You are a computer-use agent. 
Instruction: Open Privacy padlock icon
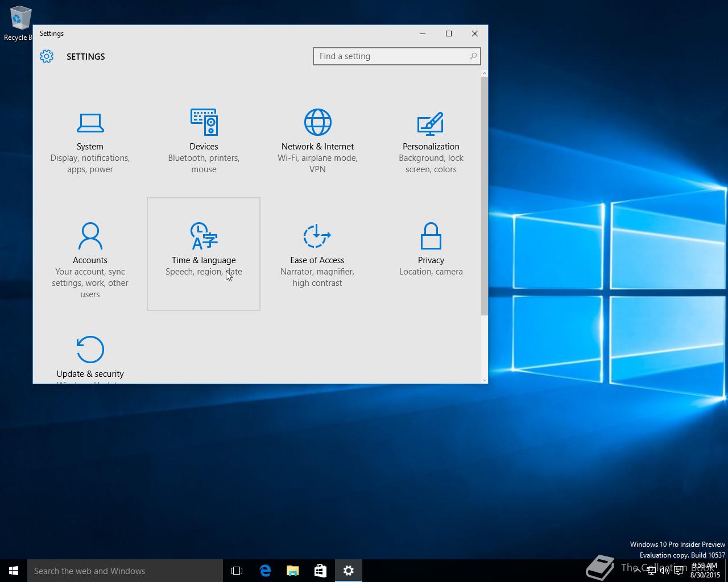[431, 236]
